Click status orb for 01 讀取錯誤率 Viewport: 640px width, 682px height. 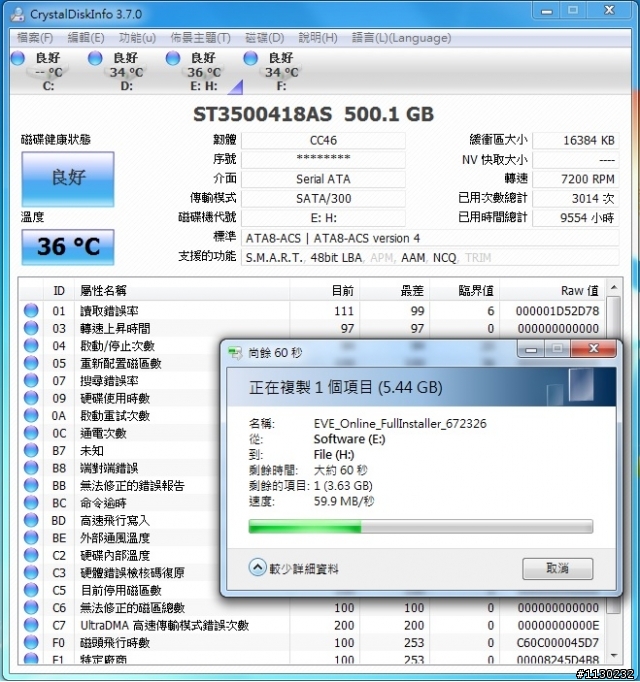click(x=31, y=311)
